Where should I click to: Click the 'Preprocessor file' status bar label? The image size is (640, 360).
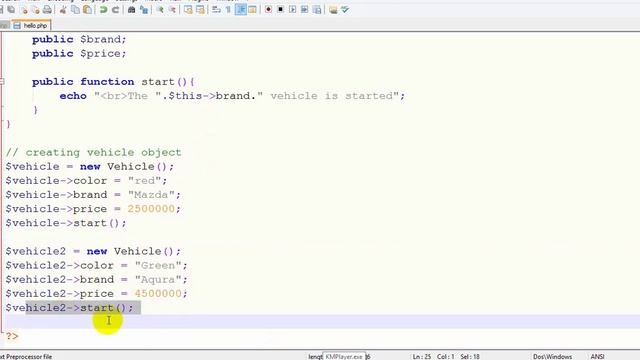pos(29,356)
